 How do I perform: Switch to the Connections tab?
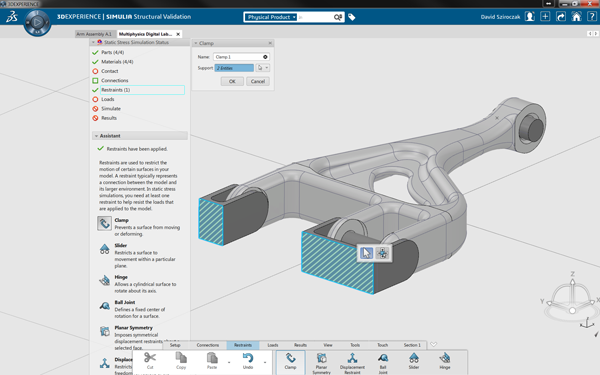(208, 345)
